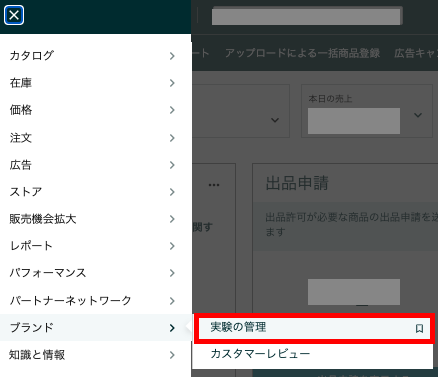Click the 本日の売上 label
The width and height of the screenshot is (438, 377).
(x=330, y=99)
